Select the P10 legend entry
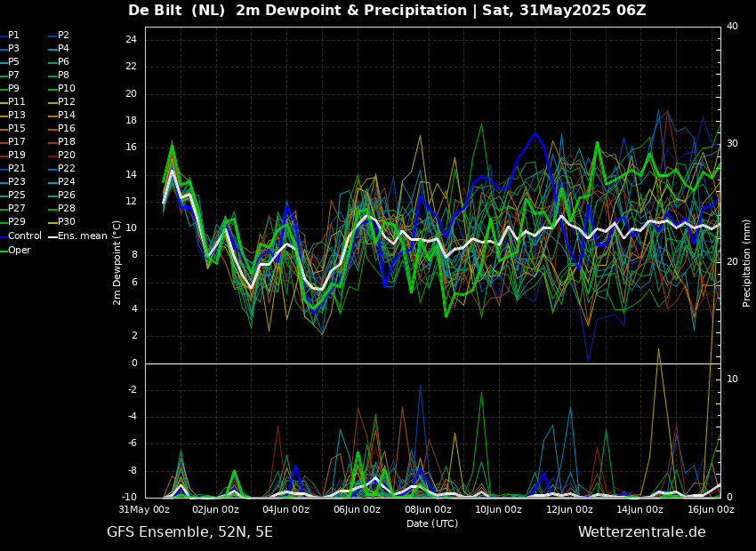 (x=62, y=88)
